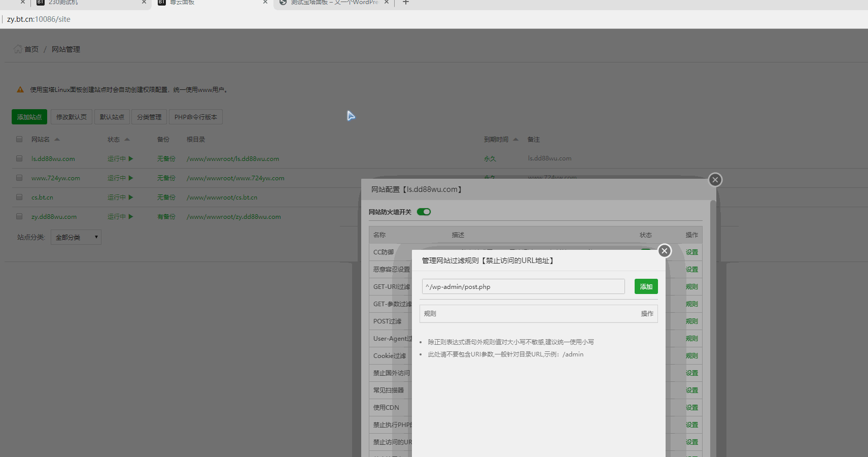Tick the checkbox for ls.dd88wu.com
The image size is (868, 457).
19,158
